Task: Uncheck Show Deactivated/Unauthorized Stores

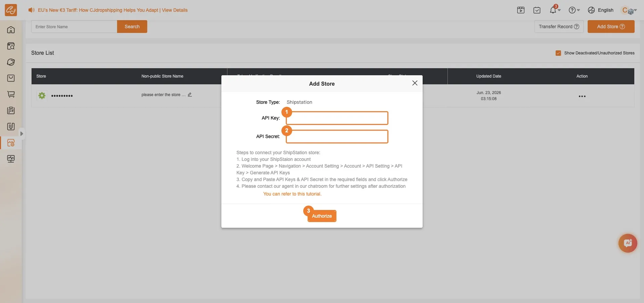Action: click(x=558, y=53)
